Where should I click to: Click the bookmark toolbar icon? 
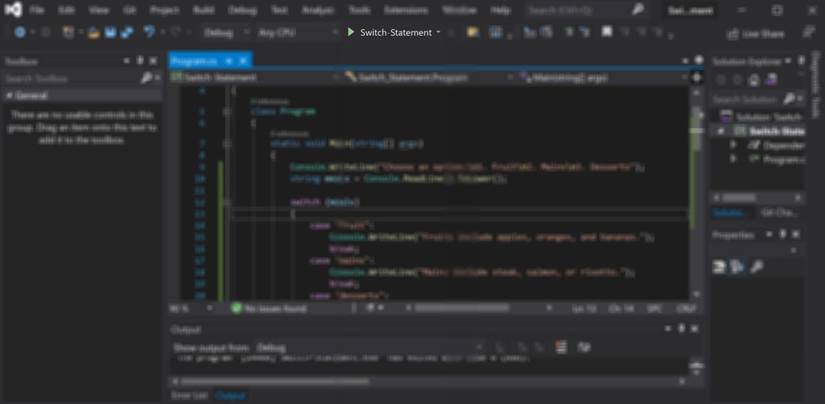coord(607,32)
